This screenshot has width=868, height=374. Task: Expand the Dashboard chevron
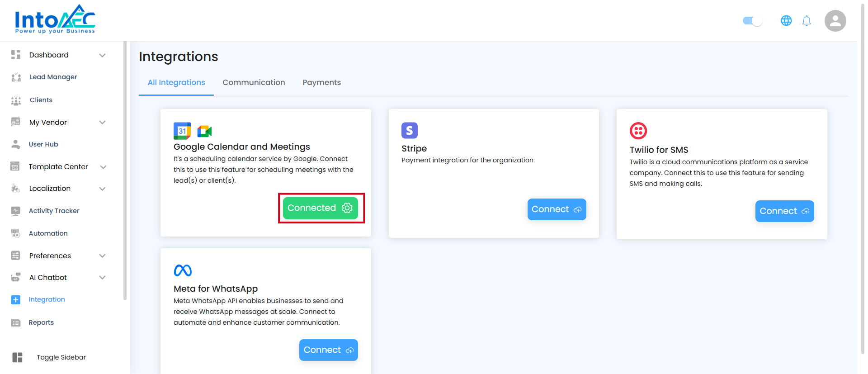click(x=103, y=55)
